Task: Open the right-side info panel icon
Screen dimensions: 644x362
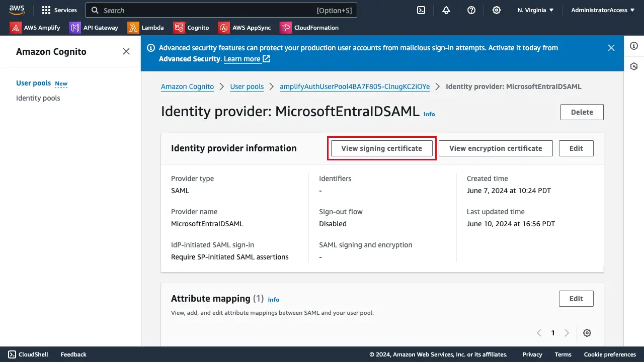Action: tap(634, 46)
